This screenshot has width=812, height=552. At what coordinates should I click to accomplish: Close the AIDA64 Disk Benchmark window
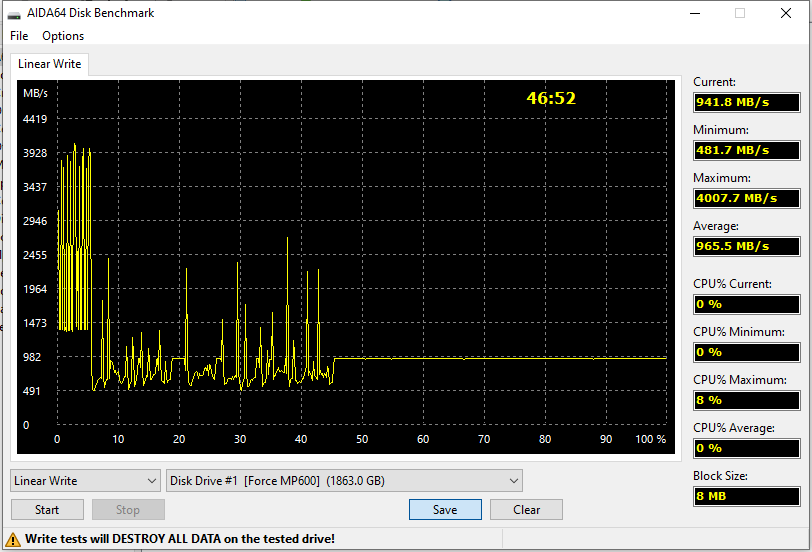pyautogui.click(x=786, y=13)
